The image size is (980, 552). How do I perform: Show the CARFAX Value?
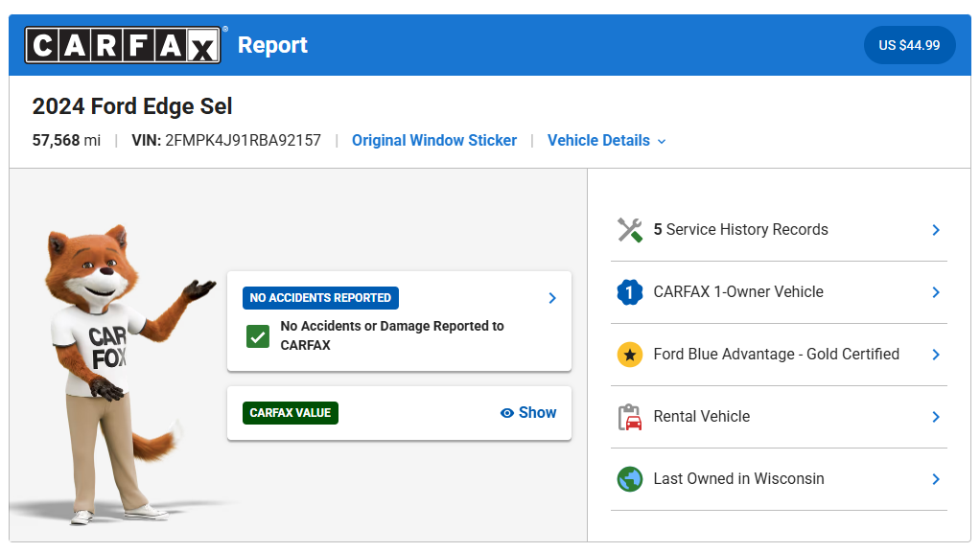coord(528,413)
